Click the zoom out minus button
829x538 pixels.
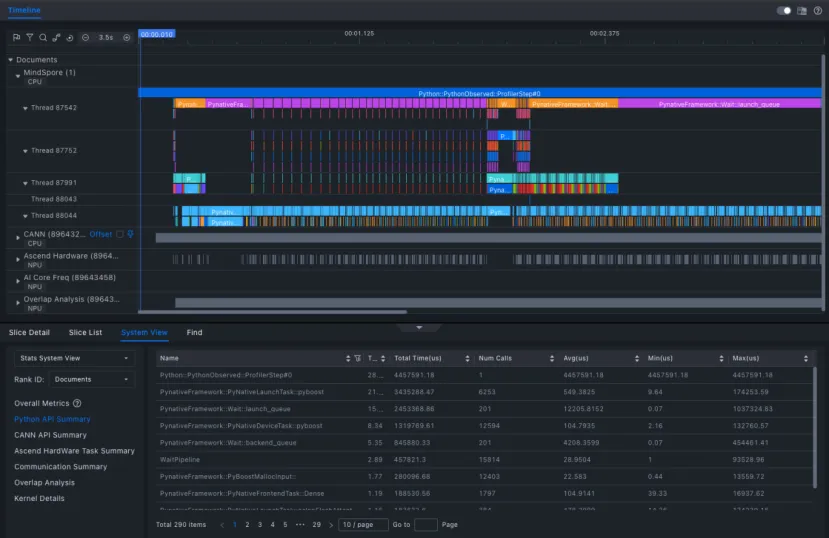tap(85, 37)
